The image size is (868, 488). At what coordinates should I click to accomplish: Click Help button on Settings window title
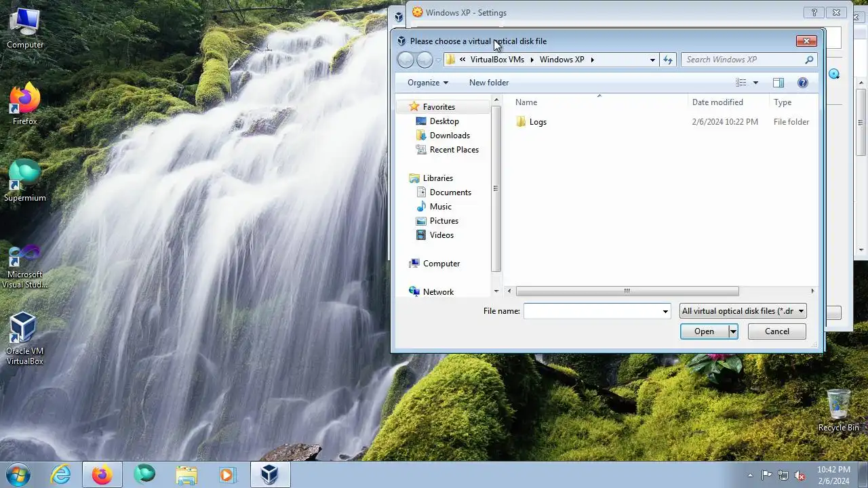pyautogui.click(x=814, y=12)
